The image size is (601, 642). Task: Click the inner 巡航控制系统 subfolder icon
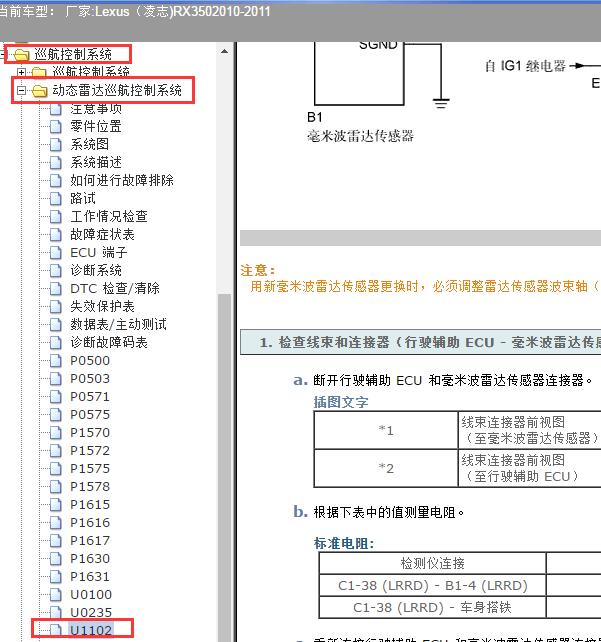coord(39,72)
